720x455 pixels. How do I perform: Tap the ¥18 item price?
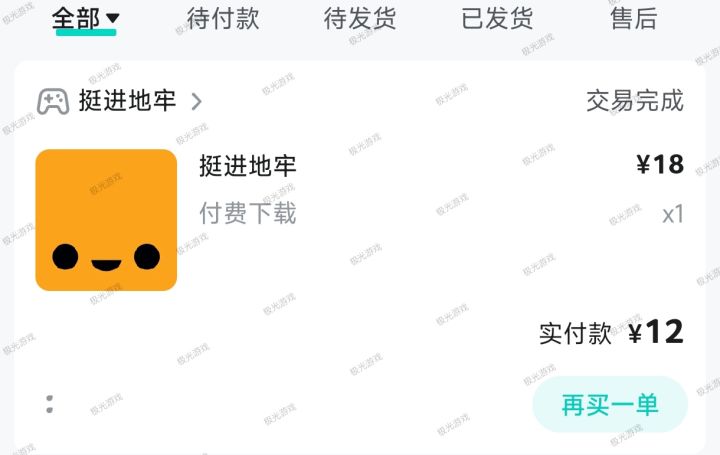pyautogui.click(x=660, y=164)
